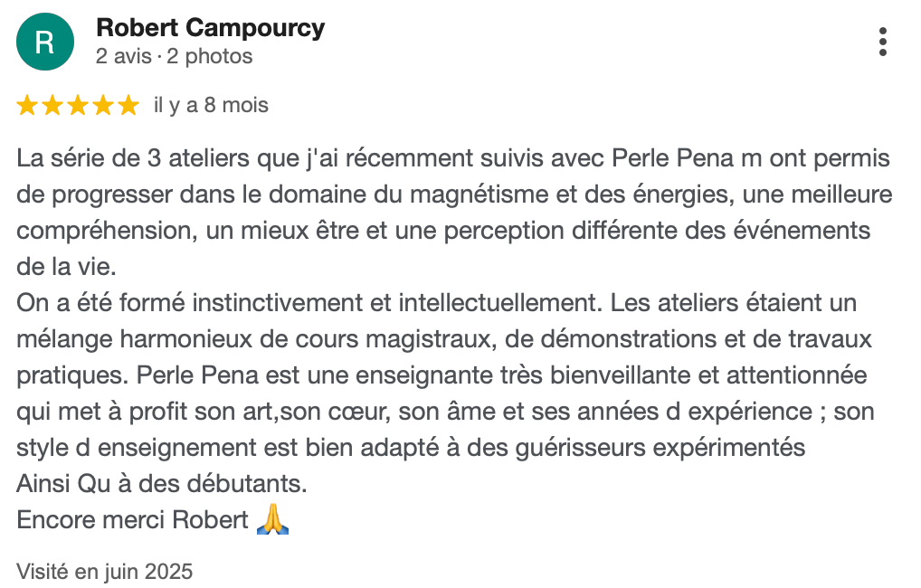This screenshot has width=921, height=588.
Task: Click the "il y a 8 mois" timestamp
Action: click(211, 106)
